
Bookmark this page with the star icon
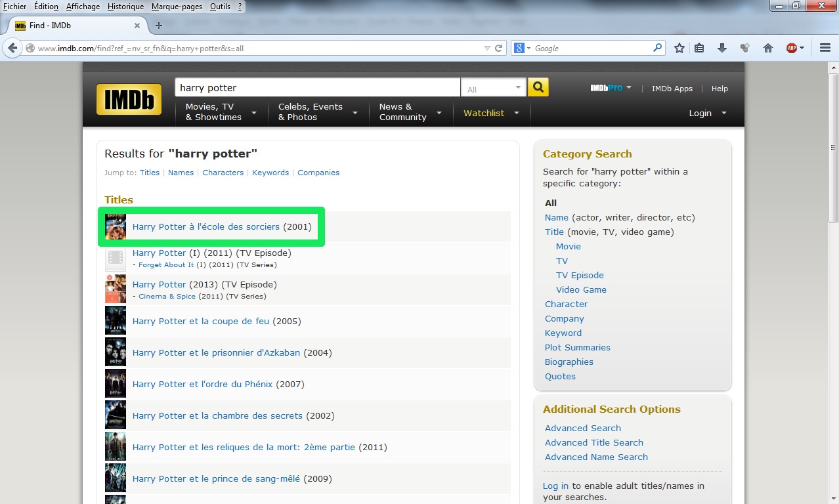pos(679,48)
